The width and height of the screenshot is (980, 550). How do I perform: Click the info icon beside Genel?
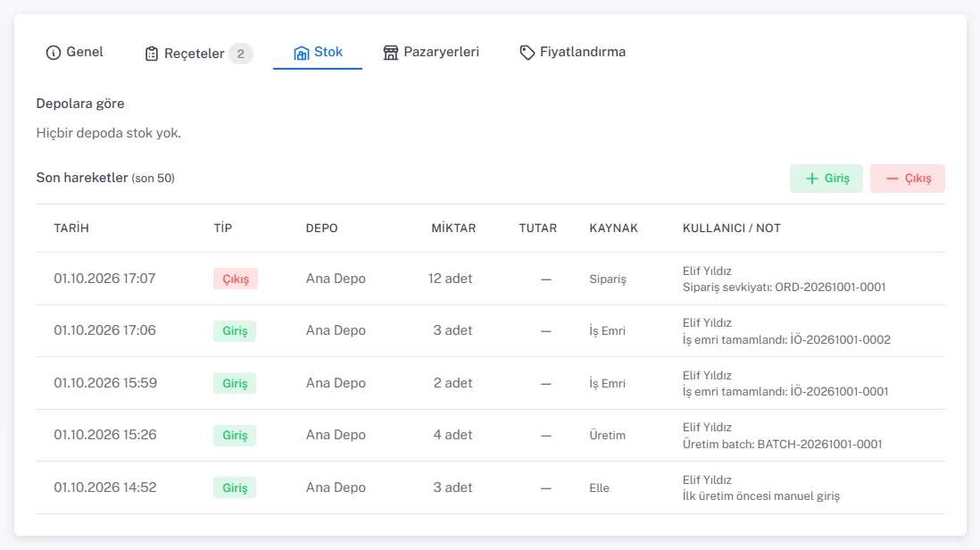[x=54, y=53]
